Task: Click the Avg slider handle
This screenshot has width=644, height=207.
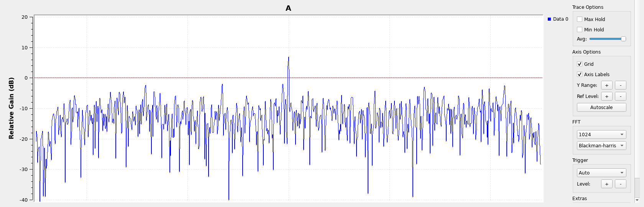Action: (x=623, y=39)
